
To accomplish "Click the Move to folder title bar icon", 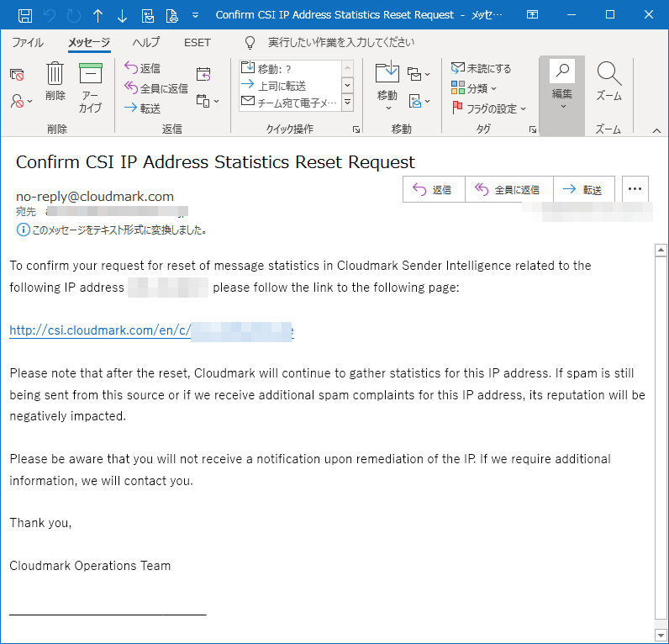I will pyautogui.click(x=147, y=16).
